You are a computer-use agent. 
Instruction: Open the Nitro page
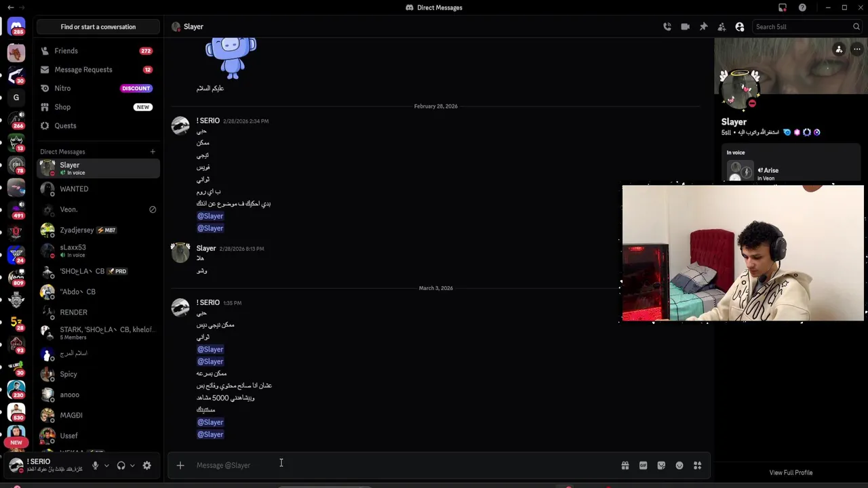(x=98, y=88)
